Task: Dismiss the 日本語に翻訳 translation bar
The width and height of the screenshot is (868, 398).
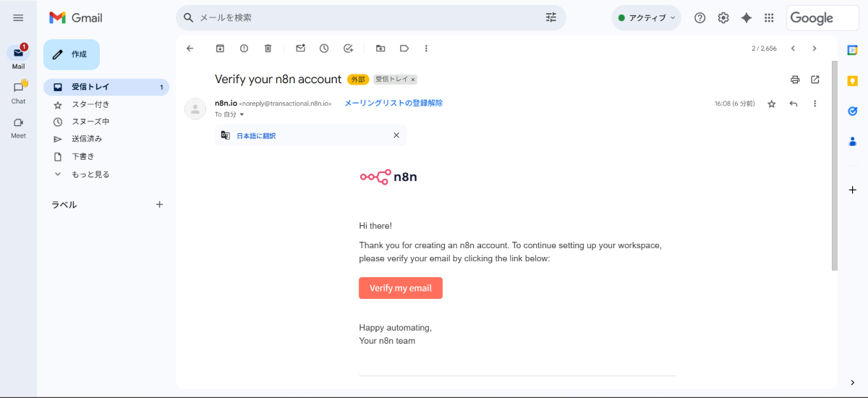Action: (396, 135)
